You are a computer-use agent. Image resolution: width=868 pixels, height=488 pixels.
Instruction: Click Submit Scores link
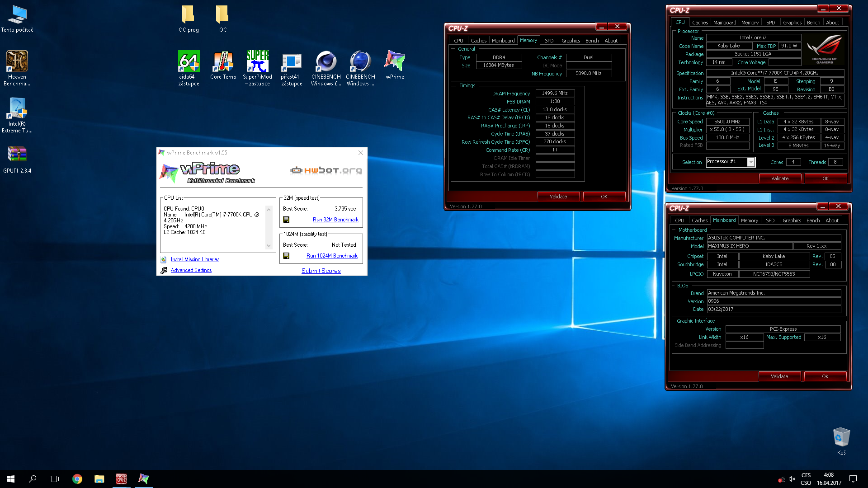tap(321, 271)
